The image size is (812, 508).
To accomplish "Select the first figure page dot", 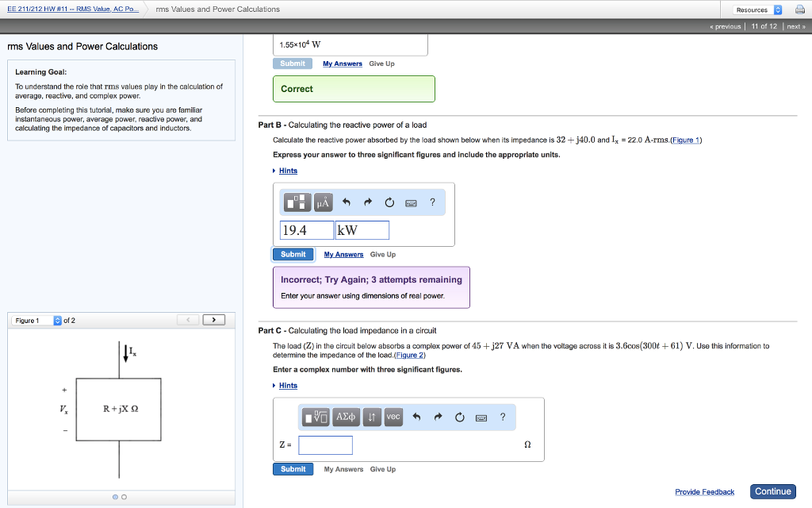I will pyautogui.click(x=113, y=496).
